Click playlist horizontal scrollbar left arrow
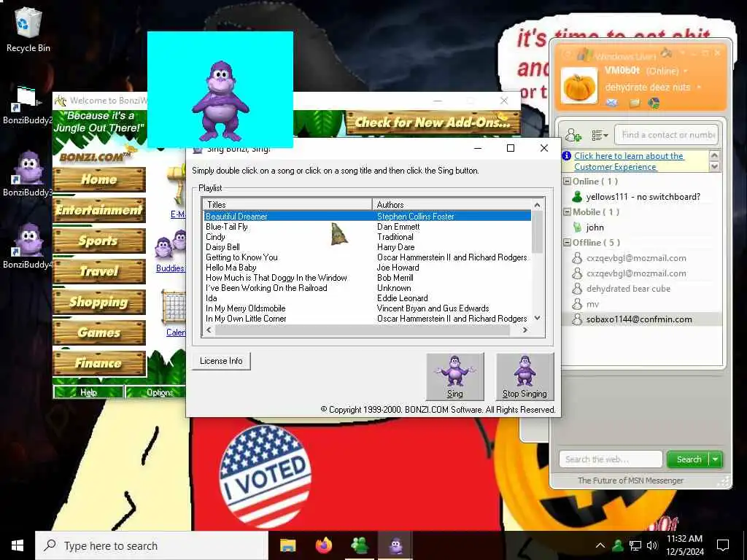 pos(209,330)
